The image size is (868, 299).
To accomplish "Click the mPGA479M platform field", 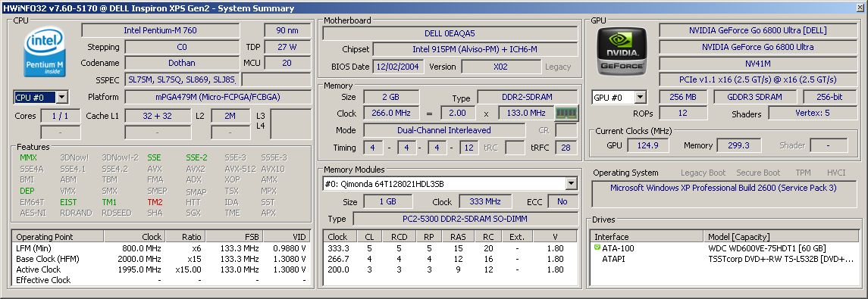I will tap(218, 98).
